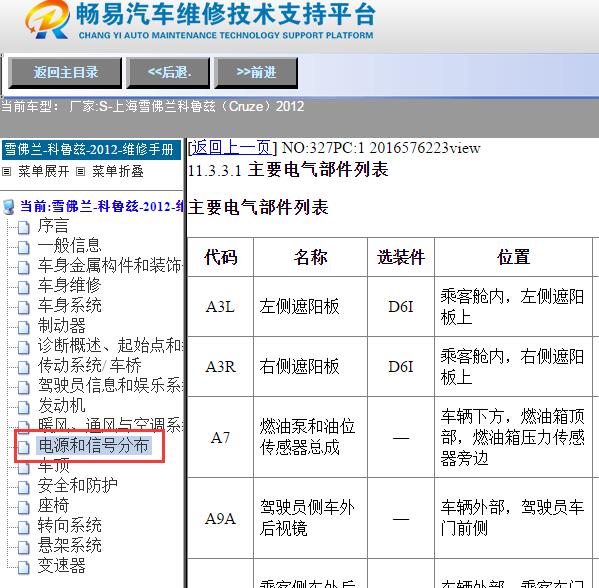
Task: Open the 车身系统 tree item
Action: (x=69, y=305)
